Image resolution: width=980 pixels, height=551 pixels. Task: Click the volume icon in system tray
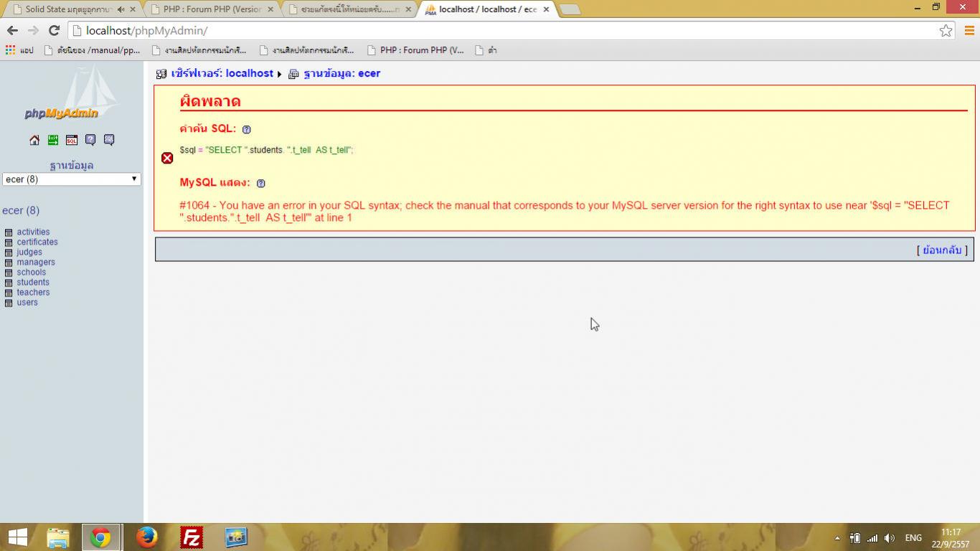tap(890, 538)
